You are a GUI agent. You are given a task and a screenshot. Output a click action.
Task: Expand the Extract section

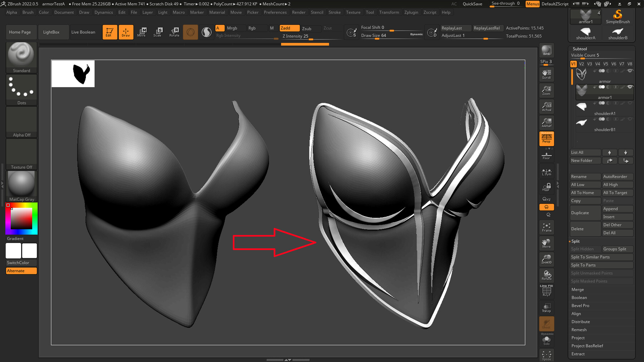tap(578, 354)
